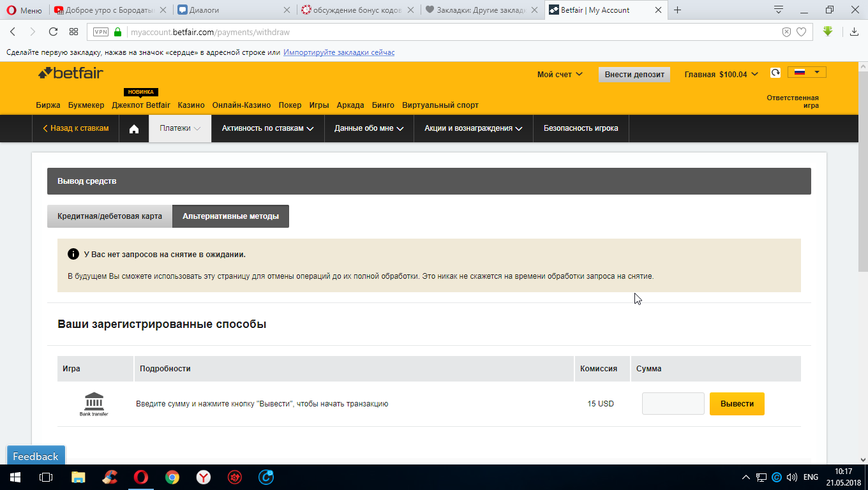Image resolution: width=868 pixels, height=490 pixels.
Task: Expand the Платежи dropdown menu
Action: point(179,128)
